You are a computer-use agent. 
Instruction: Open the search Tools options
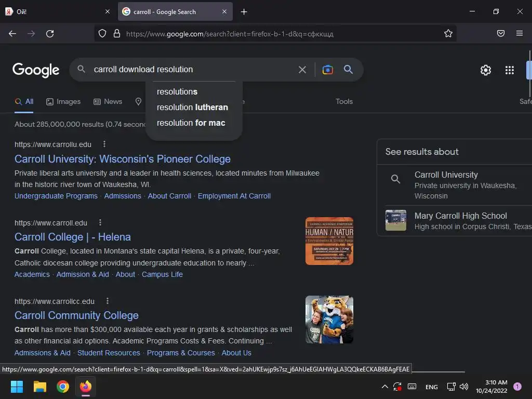[x=344, y=101]
